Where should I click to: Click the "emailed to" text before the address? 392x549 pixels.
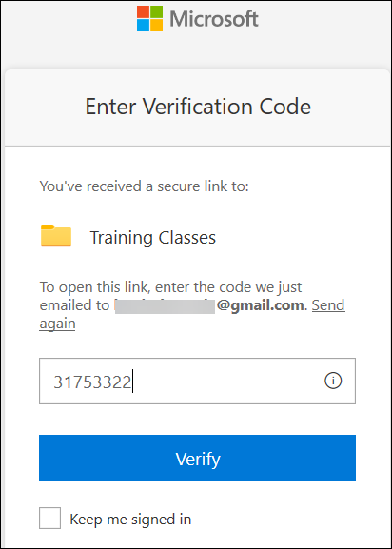pos(74,305)
